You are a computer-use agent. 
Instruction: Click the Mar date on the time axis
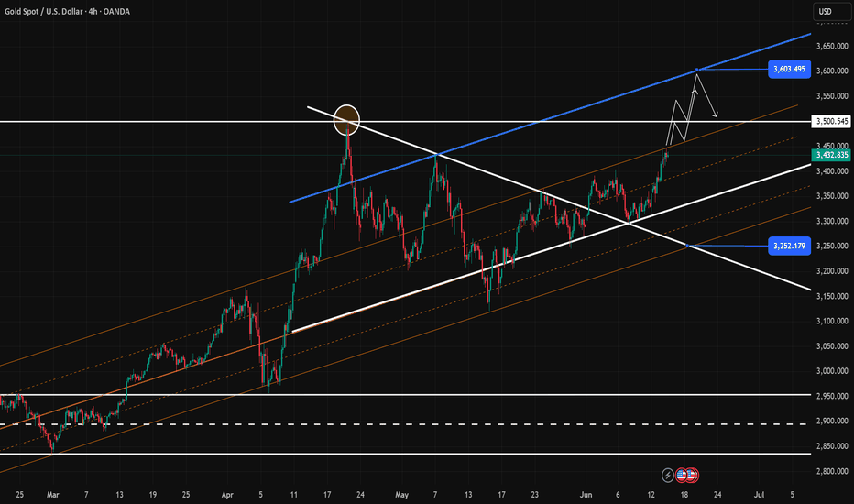(53, 495)
